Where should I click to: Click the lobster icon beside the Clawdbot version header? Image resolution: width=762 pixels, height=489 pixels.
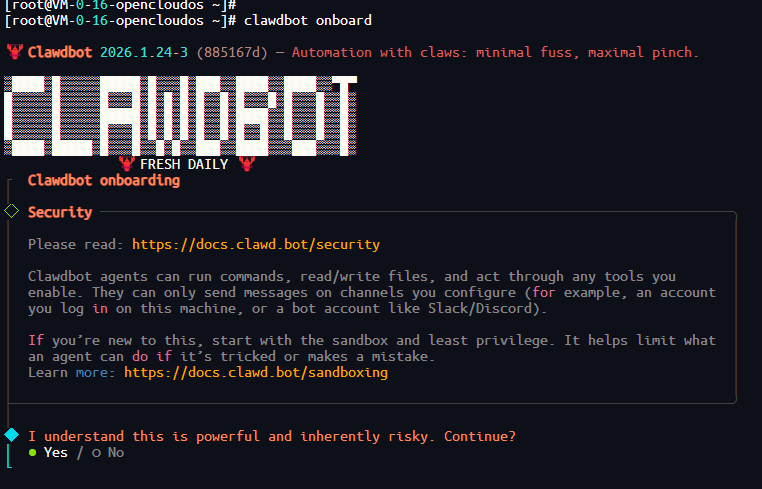click(15, 52)
